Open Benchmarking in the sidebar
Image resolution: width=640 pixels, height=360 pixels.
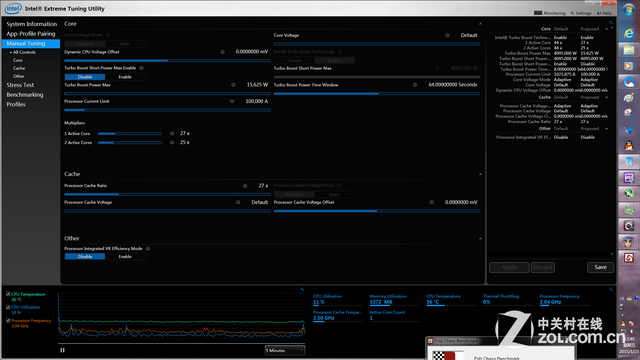24,95
